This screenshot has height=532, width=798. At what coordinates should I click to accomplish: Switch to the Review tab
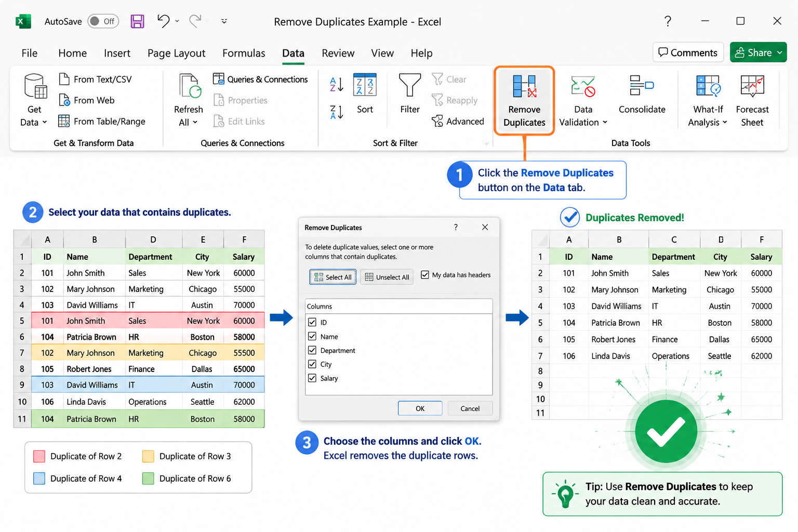(338, 53)
